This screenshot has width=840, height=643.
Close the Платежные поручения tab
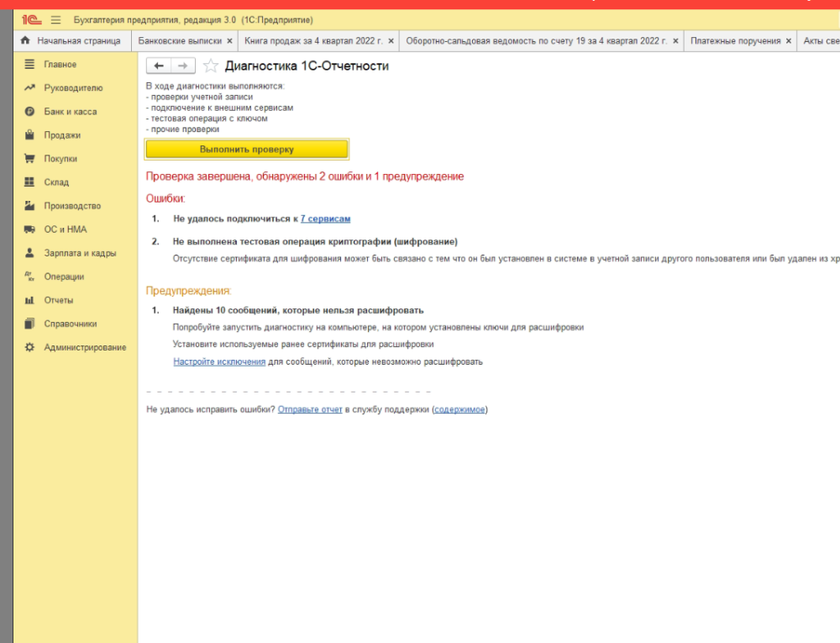pos(788,40)
